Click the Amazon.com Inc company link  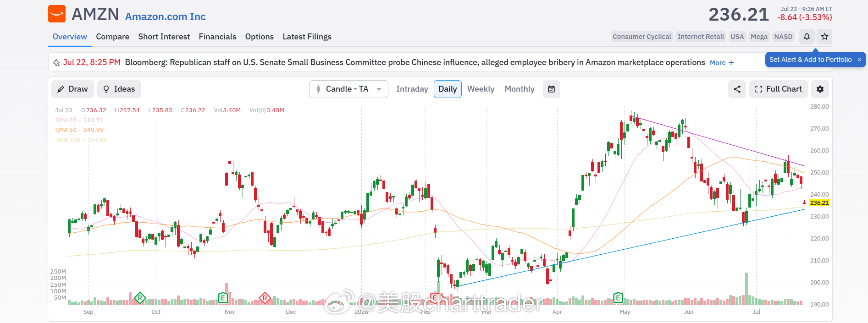tap(165, 16)
